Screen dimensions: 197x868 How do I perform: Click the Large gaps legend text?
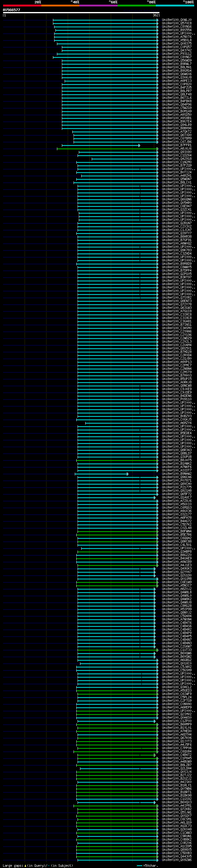(x=38, y=866)
